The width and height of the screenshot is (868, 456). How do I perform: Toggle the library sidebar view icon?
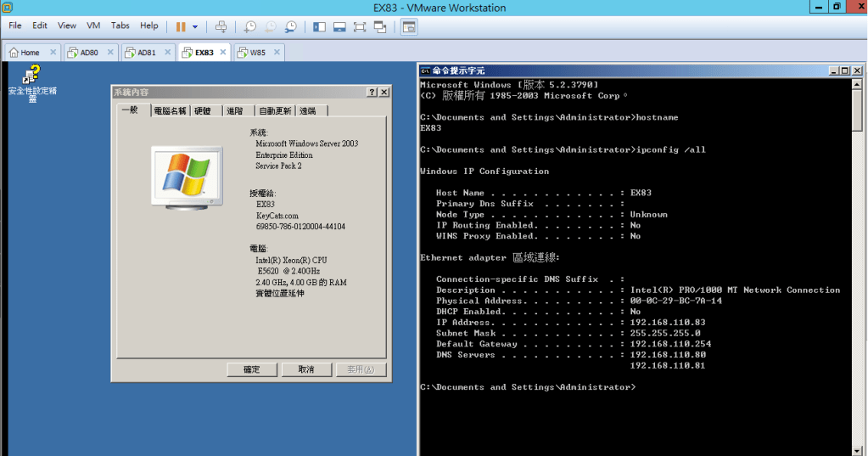coord(320,26)
